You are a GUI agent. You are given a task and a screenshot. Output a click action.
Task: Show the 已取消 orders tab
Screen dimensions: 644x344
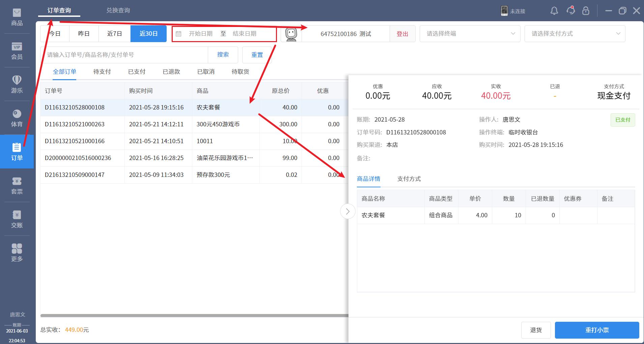point(206,72)
